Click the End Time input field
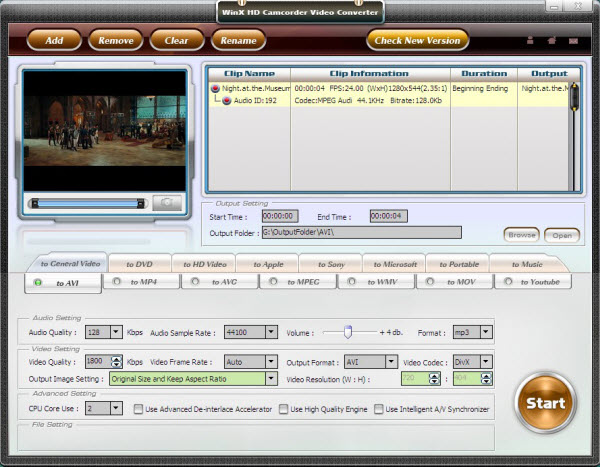This screenshot has width=600, height=467. click(388, 216)
